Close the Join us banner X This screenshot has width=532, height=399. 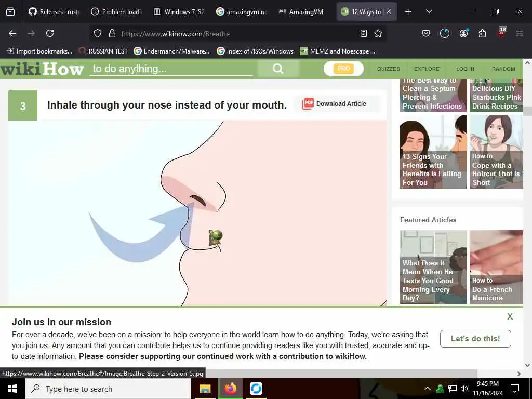(510, 316)
